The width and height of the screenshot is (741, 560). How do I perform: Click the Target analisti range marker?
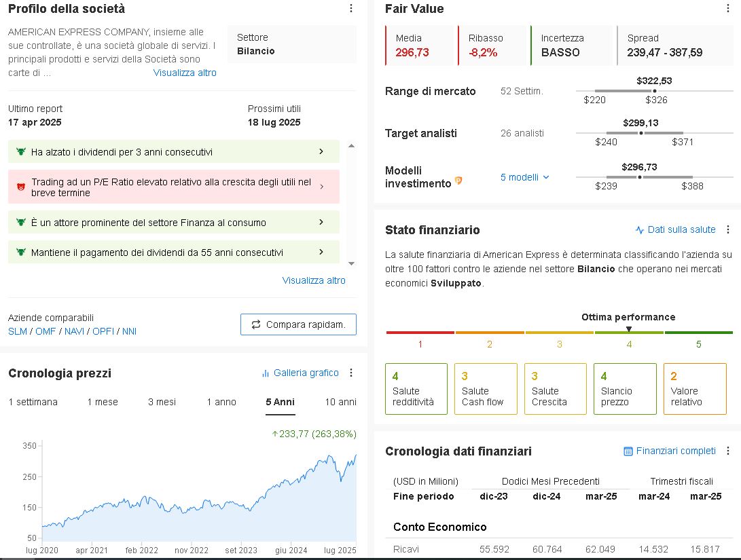tap(640, 133)
